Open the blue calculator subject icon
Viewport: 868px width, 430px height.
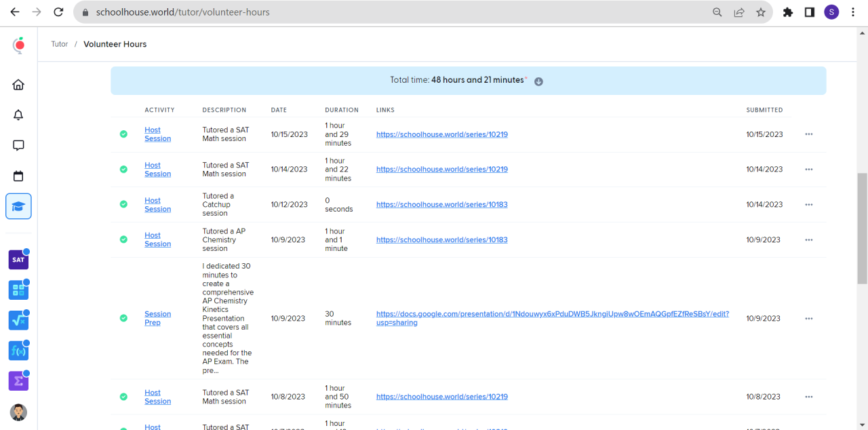tap(18, 290)
